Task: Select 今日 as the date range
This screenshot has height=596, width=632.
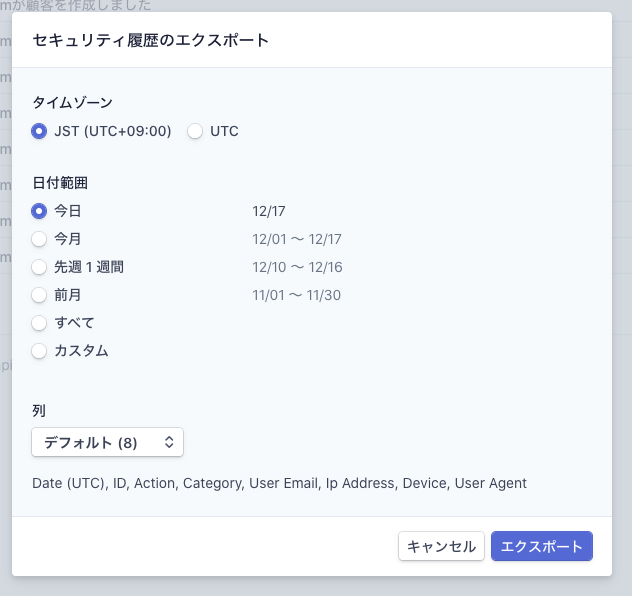Action: point(40,211)
